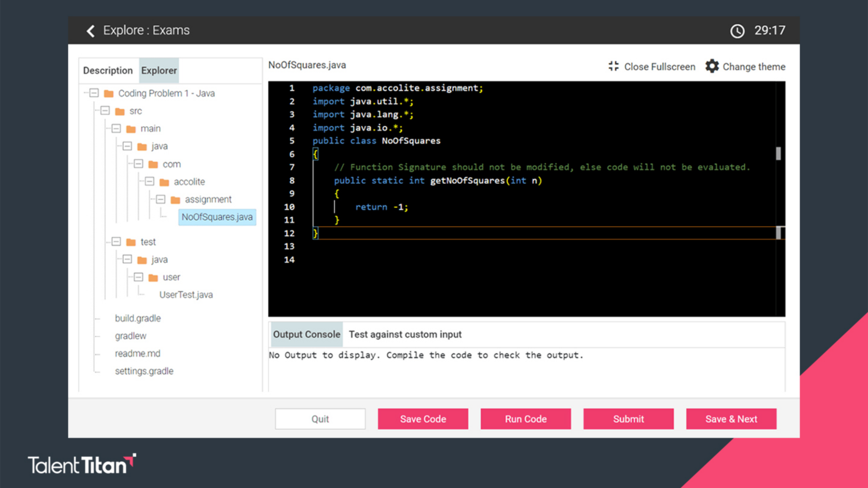Collapse the assignment tree node

(161, 199)
